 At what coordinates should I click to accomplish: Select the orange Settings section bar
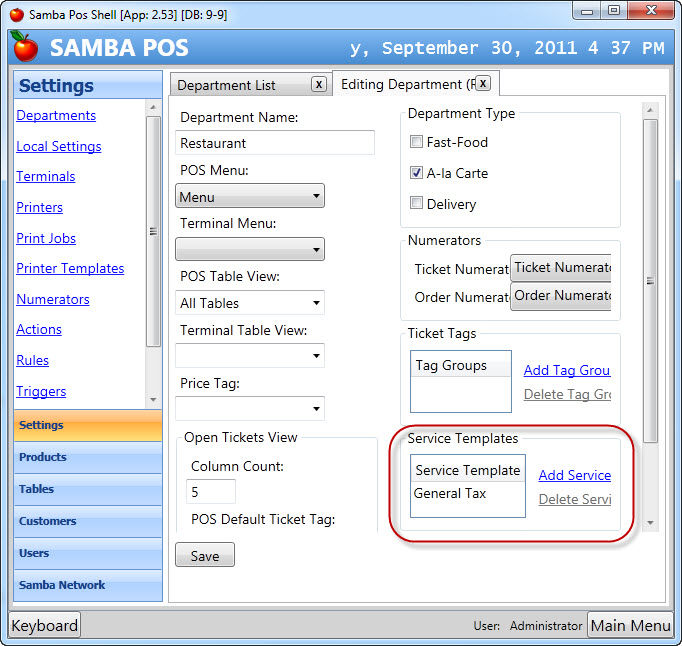(x=88, y=425)
